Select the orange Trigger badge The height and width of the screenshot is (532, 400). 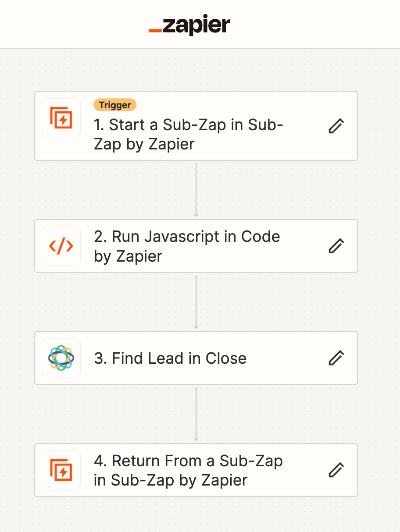tap(114, 105)
